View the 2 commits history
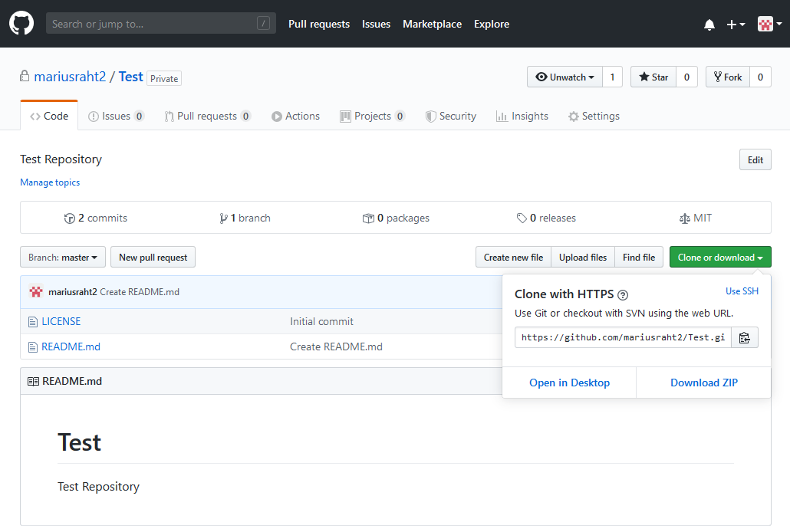This screenshot has width=790, height=532. 96,218
